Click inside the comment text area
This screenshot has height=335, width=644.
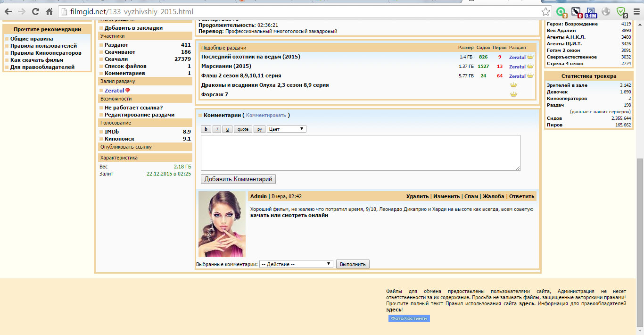click(x=361, y=153)
